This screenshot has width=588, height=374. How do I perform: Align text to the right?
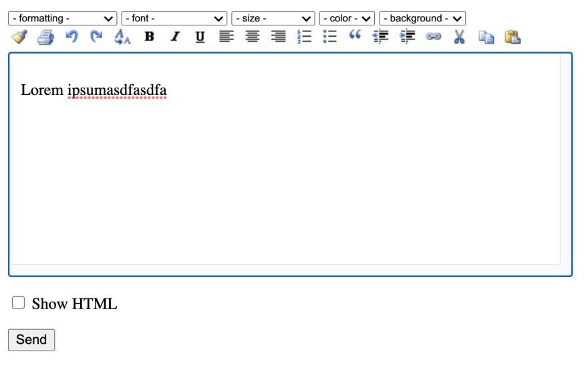[x=278, y=36]
